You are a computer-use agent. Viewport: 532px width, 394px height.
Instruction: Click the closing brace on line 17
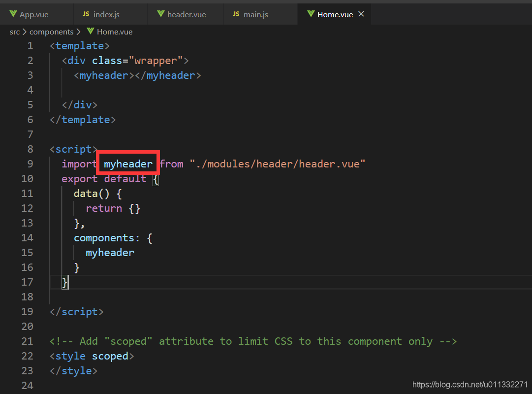65,283
